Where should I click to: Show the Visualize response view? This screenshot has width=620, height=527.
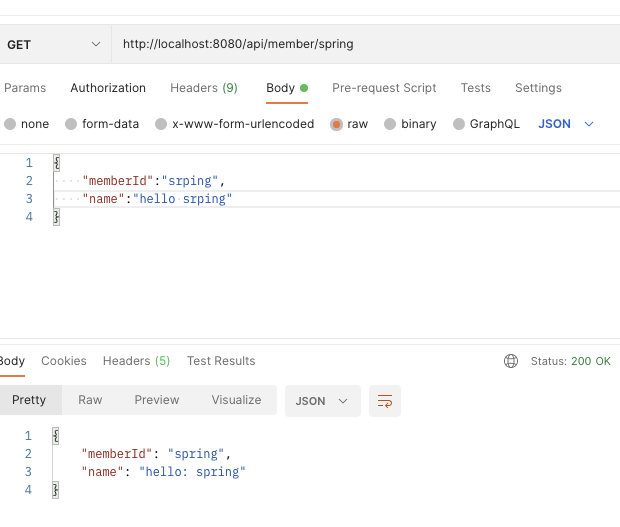pos(236,400)
